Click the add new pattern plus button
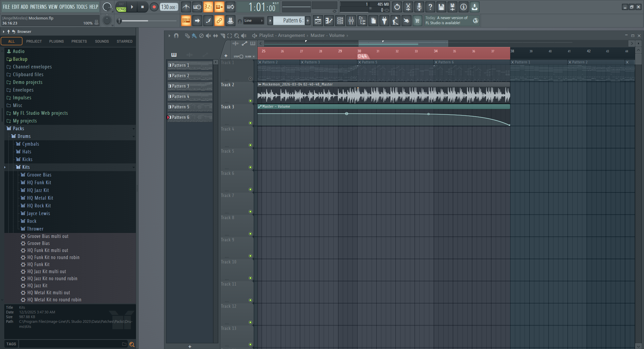 (308, 21)
